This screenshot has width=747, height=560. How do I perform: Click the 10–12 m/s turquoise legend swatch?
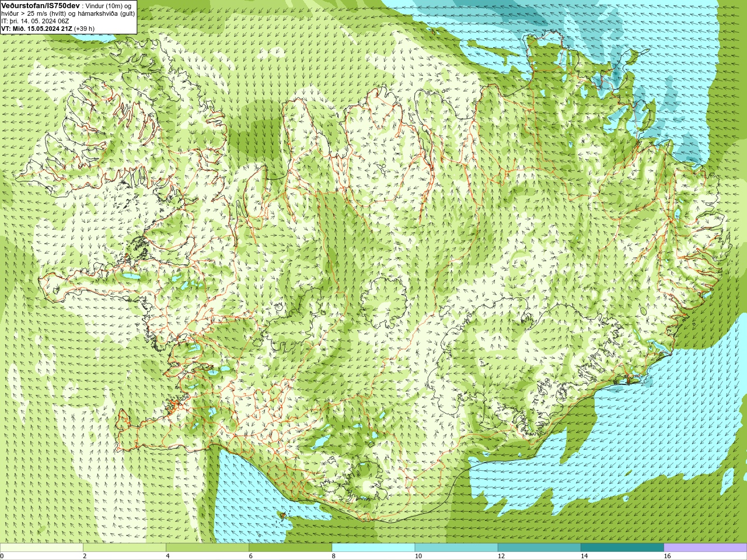456,548
